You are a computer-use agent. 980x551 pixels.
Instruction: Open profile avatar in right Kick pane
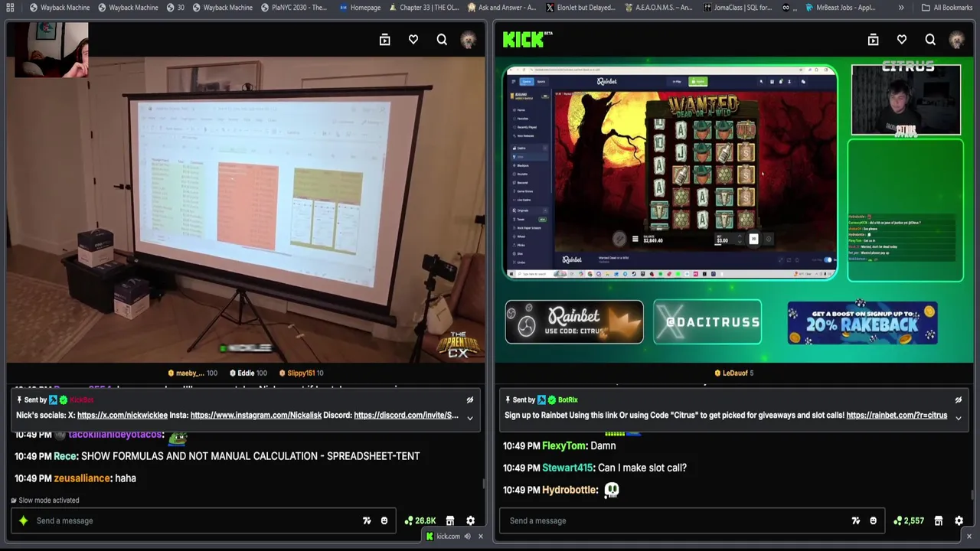point(956,40)
